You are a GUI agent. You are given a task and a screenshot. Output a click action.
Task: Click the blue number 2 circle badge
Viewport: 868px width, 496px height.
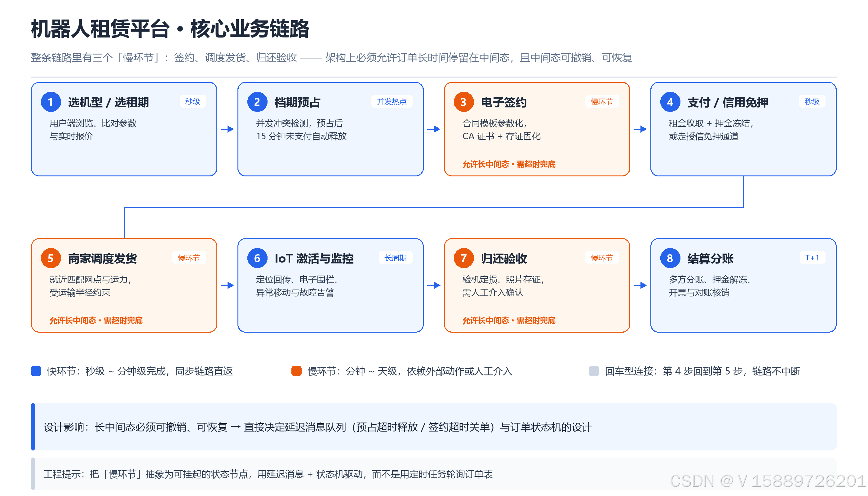coord(257,102)
